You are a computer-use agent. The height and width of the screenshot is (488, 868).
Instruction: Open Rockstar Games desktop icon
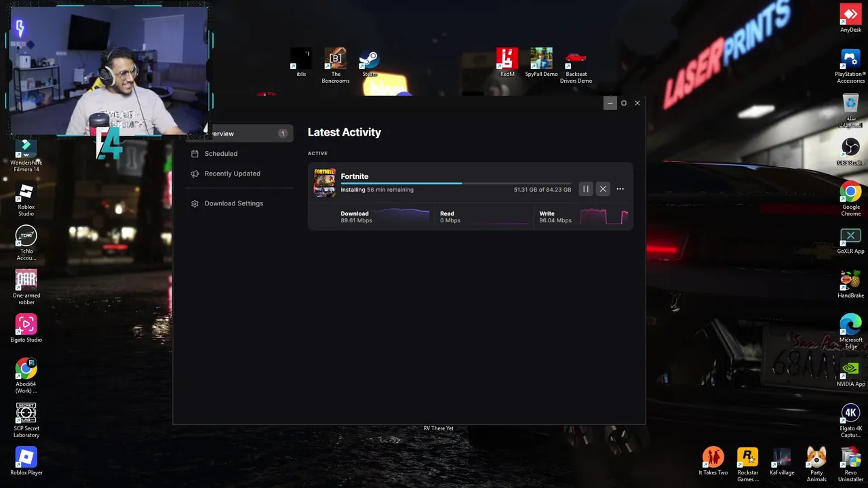point(748,464)
